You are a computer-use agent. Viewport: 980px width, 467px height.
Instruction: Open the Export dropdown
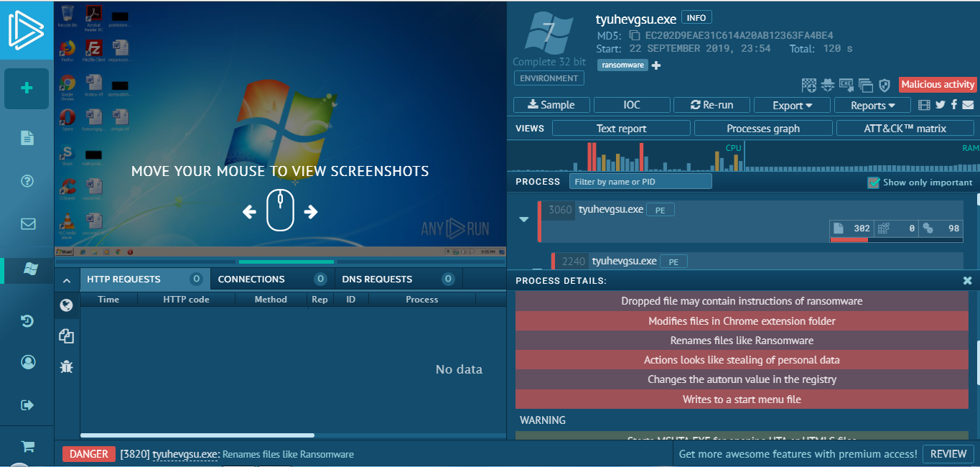click(792, 105)
